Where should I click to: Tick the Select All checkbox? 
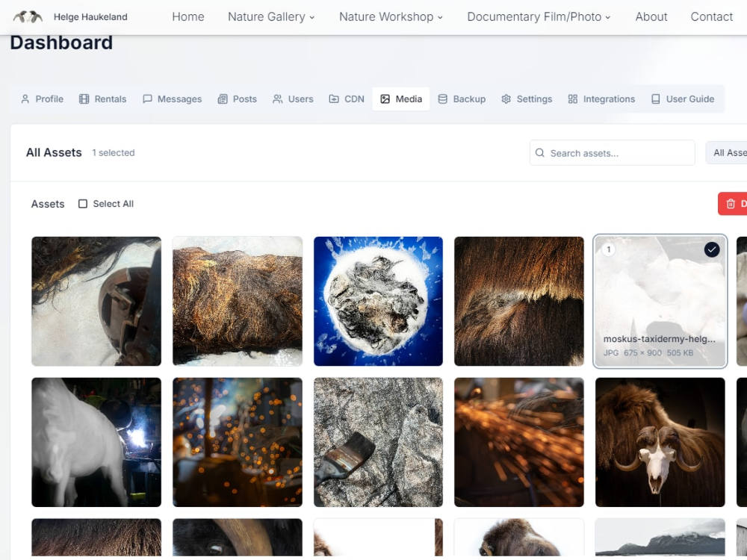click(x=83, y=204)
